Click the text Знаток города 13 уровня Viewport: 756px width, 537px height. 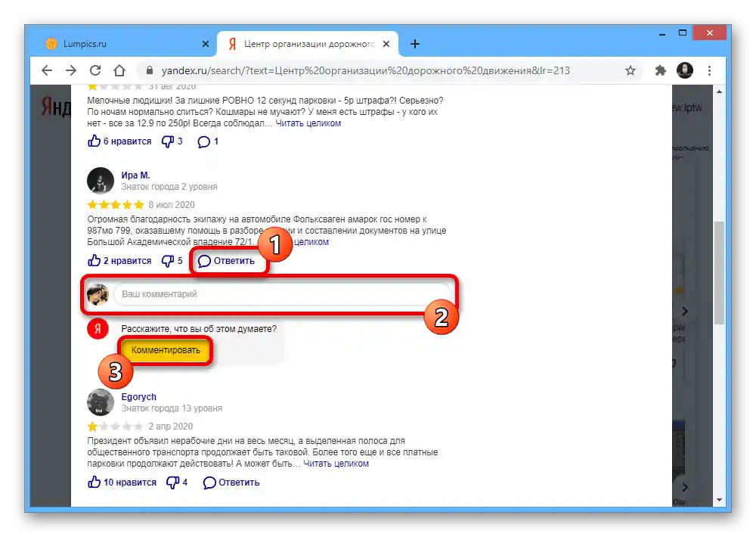click(172, 408)
